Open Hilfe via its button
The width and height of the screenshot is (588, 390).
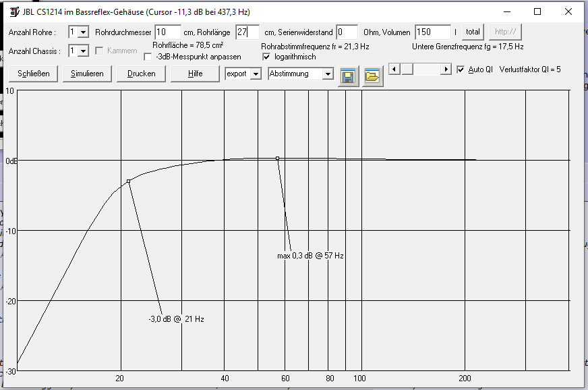[x=195, y=74]
